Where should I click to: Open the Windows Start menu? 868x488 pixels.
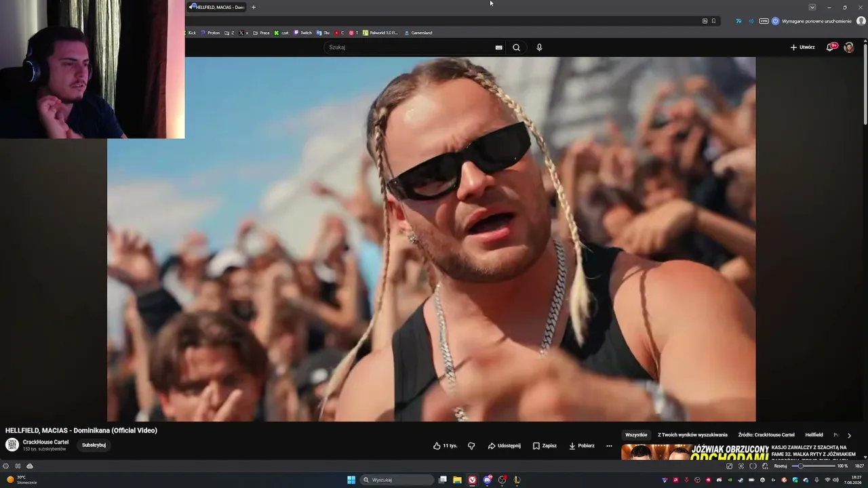(x=351, y=480)
